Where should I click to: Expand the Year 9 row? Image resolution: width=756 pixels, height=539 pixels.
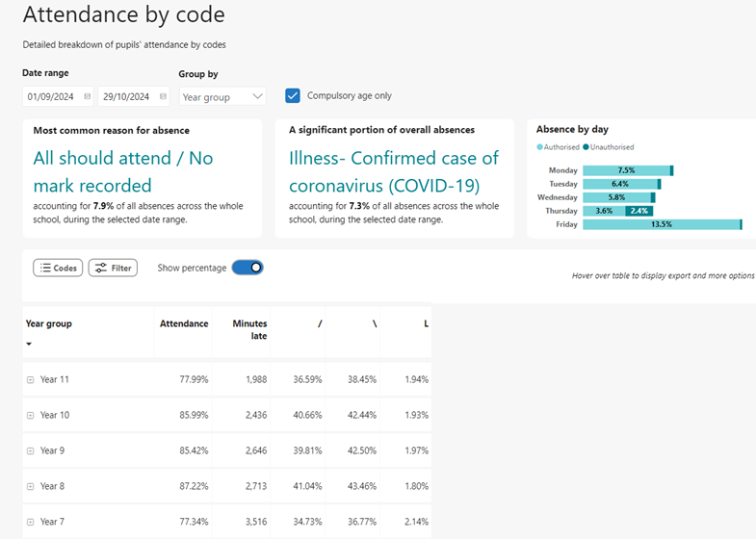tap(31, 451)
